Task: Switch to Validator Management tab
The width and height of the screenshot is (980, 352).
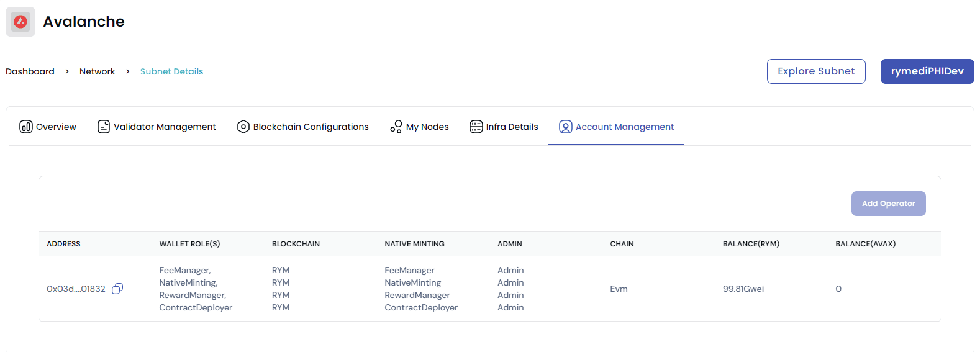Action: pyautogui.click(x=157, y=127)
